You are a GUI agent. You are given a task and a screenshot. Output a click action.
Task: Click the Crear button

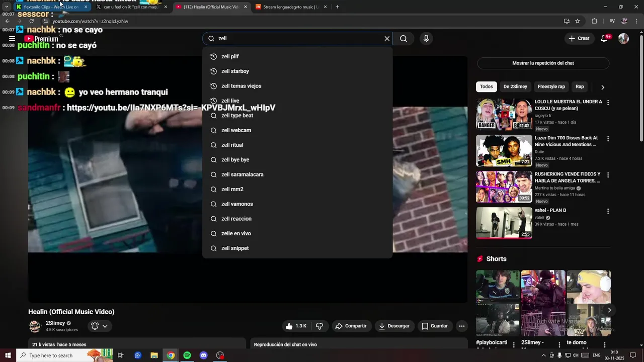[579, 39]
